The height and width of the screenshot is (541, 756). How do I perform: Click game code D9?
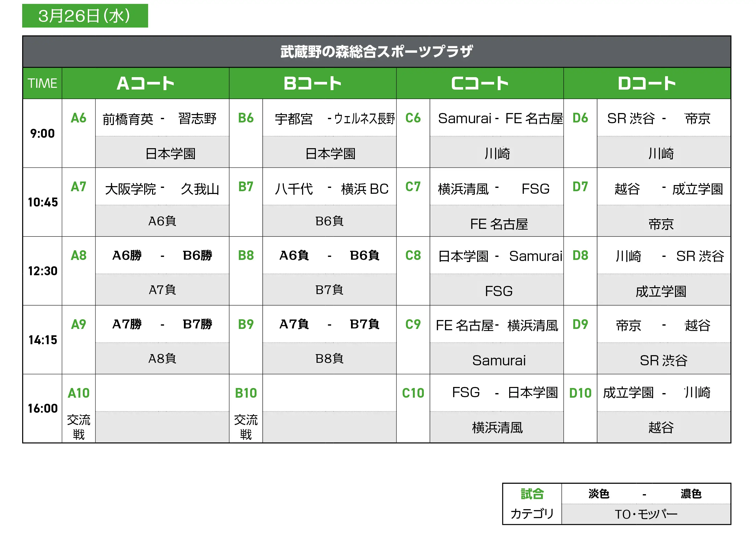(x=580, y=324)
